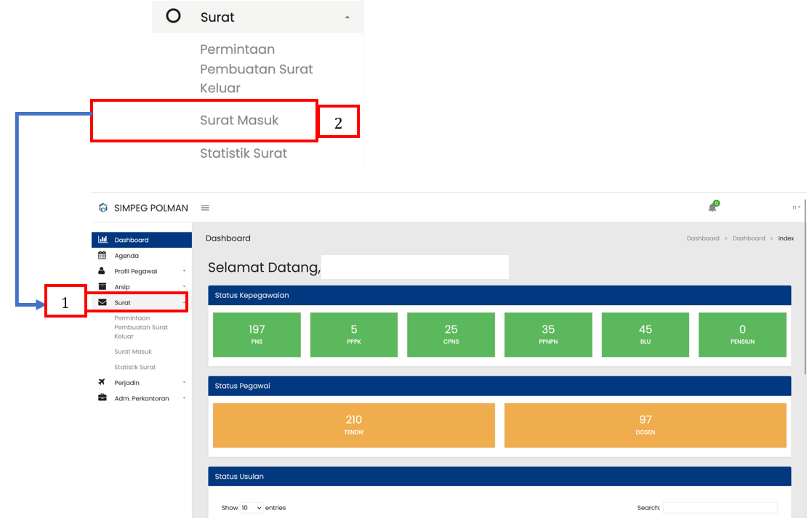Select Permintaan Pembuatan Surat Keluar in sidebar

pyautogui.click(x=141, y=327)
